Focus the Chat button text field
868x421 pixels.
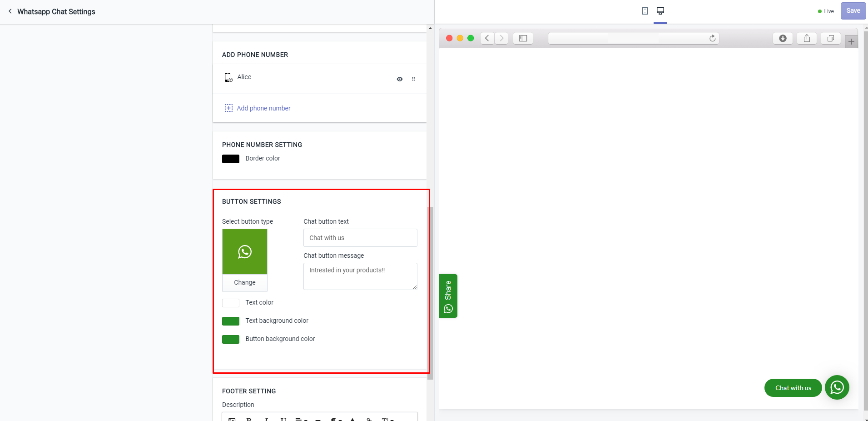tap(360, 238)
